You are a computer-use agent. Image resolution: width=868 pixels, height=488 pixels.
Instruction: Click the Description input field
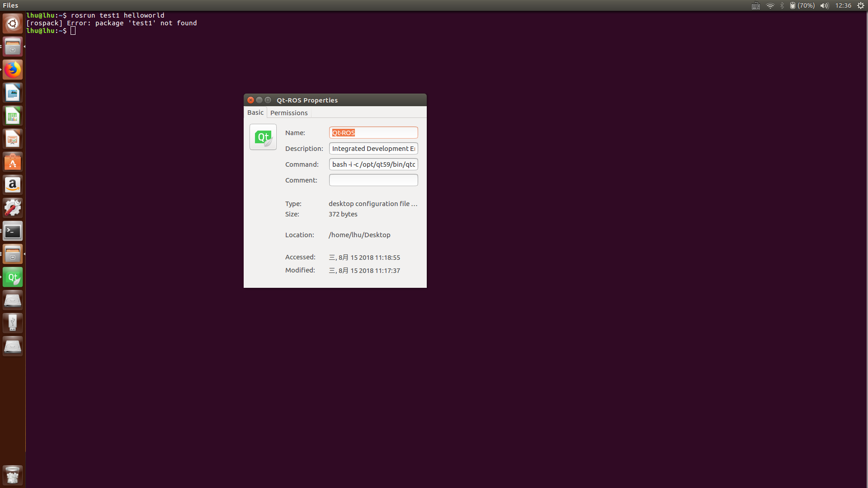click(x=373, y=149)
